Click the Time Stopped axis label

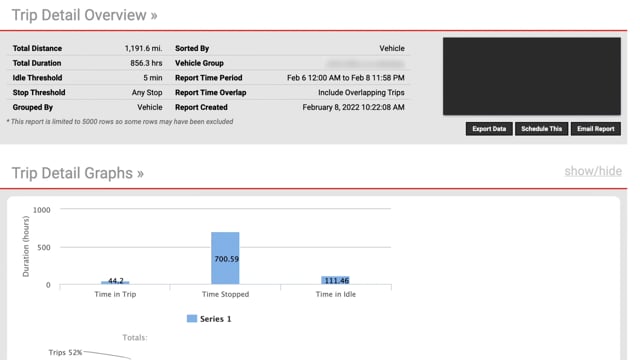tap(225, 294)
